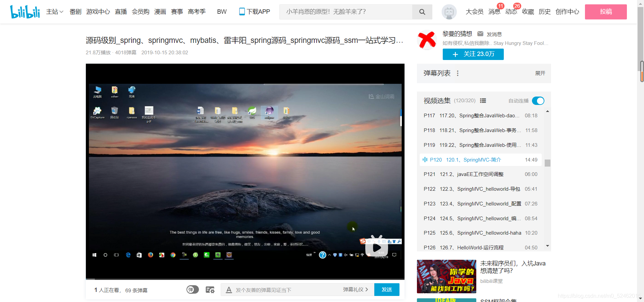This screenshot has height=302, width=644.
Task: Click the danmaku font style A icon
Action: coord(229,290)
